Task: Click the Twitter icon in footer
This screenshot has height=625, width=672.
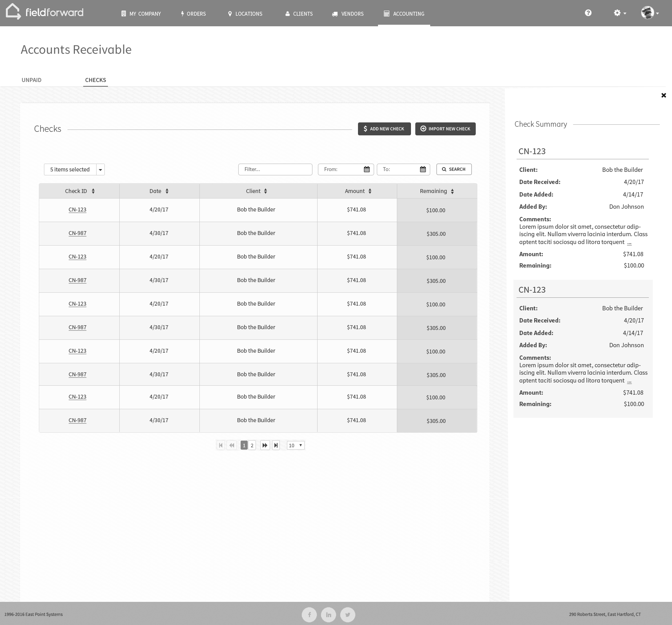Action: [x=347, y=615]
